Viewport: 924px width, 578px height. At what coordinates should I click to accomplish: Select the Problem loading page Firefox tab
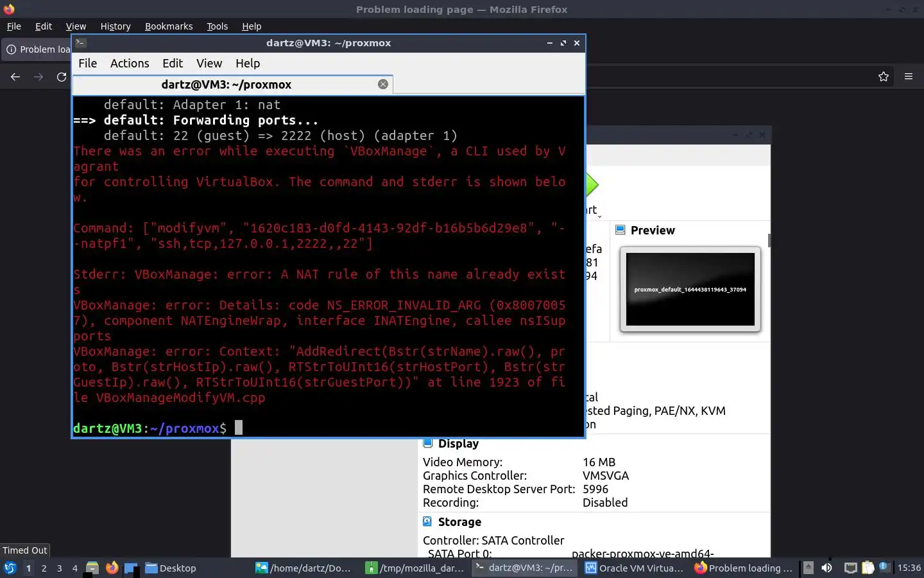click(x=37, y=49)
